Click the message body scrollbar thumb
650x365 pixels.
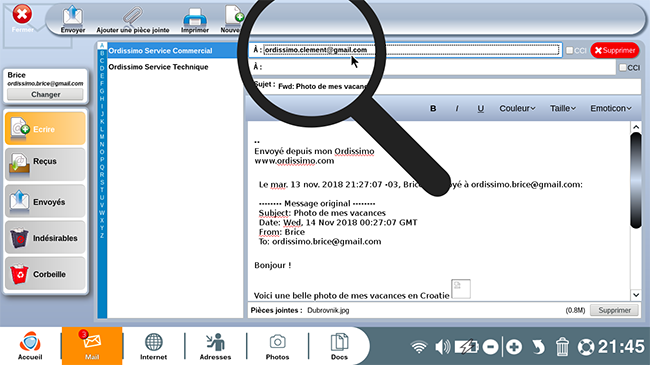[x=636, y=180]
